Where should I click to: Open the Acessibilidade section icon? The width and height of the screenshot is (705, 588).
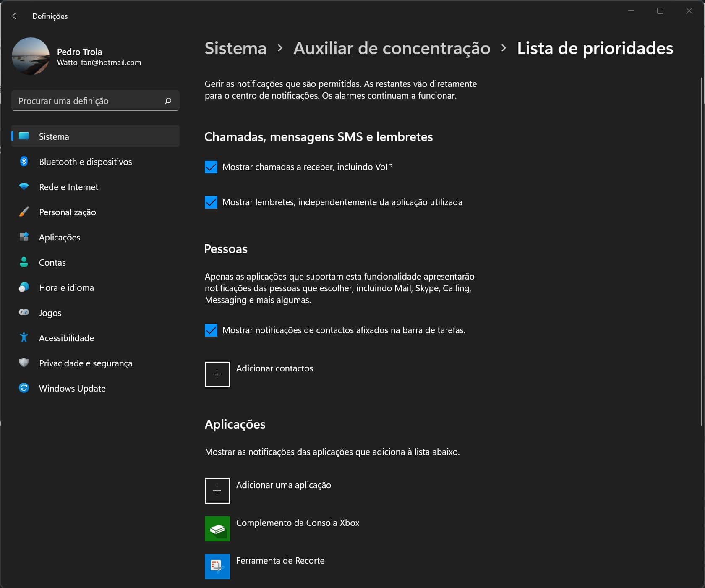pyautogui.click(x=24, y=338)
